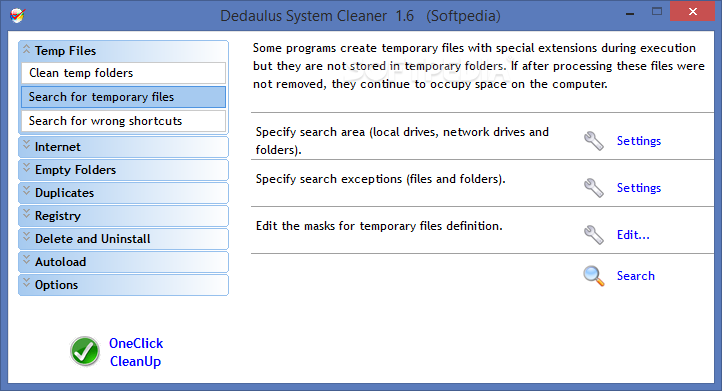Image resolution: width=722 pixels, height=391 pixels.
Task: Expand the Autoload section chevron
Action: click(x=27, y=261)
